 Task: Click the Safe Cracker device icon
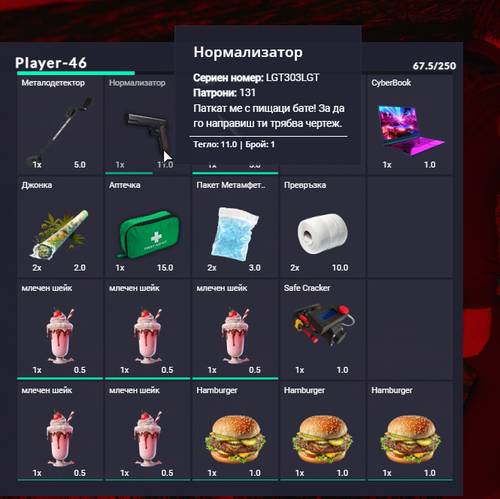323,323
